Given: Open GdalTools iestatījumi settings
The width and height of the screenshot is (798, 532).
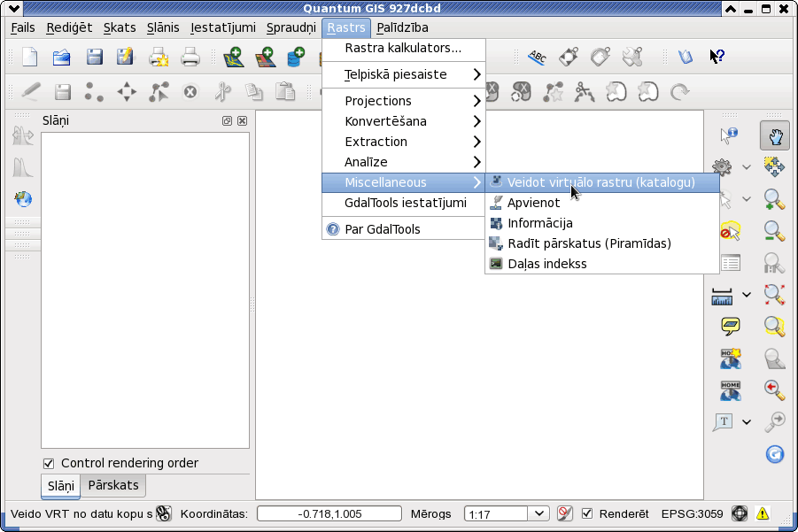Looking at the screenshot, I should pos(404,203).
